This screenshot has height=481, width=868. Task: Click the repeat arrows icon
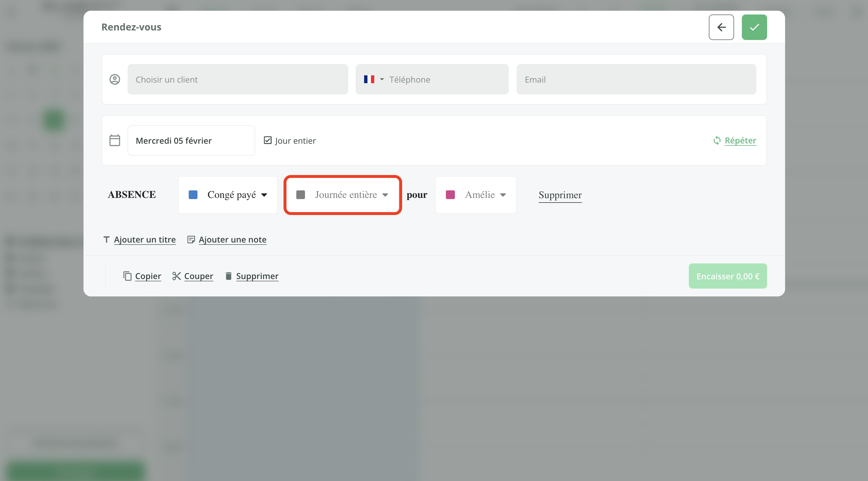pos(717,141)
